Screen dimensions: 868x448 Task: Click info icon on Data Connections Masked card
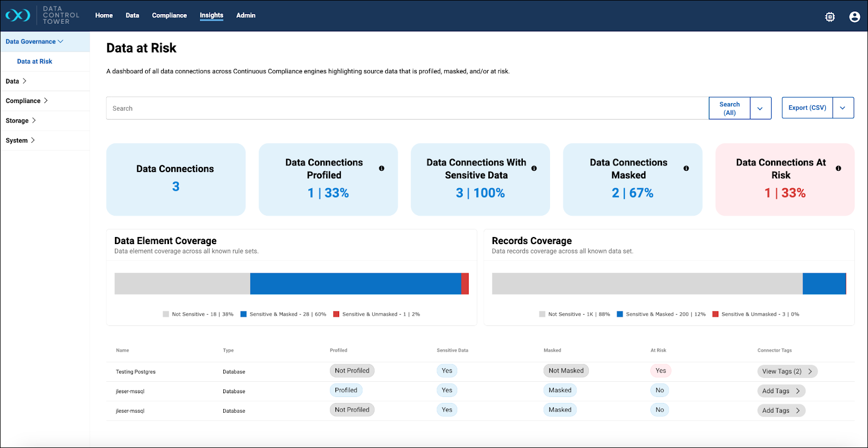point(686,169)
